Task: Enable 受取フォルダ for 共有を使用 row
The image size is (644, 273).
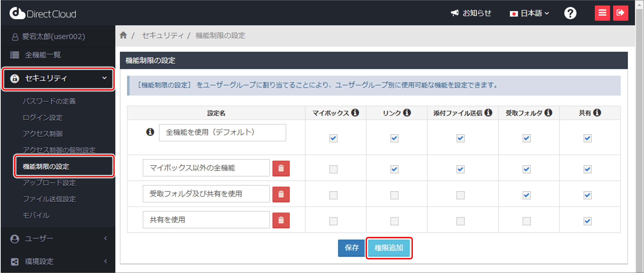Action: (527, 221)
